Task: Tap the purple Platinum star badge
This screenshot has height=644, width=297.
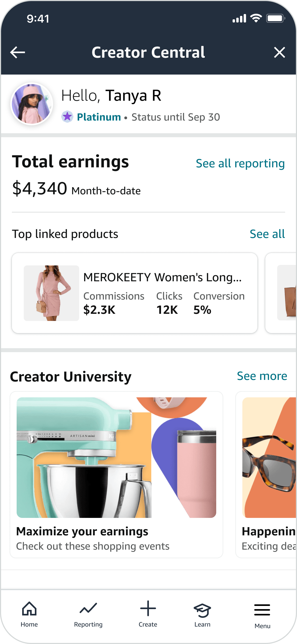Action: tap(67, 117)
